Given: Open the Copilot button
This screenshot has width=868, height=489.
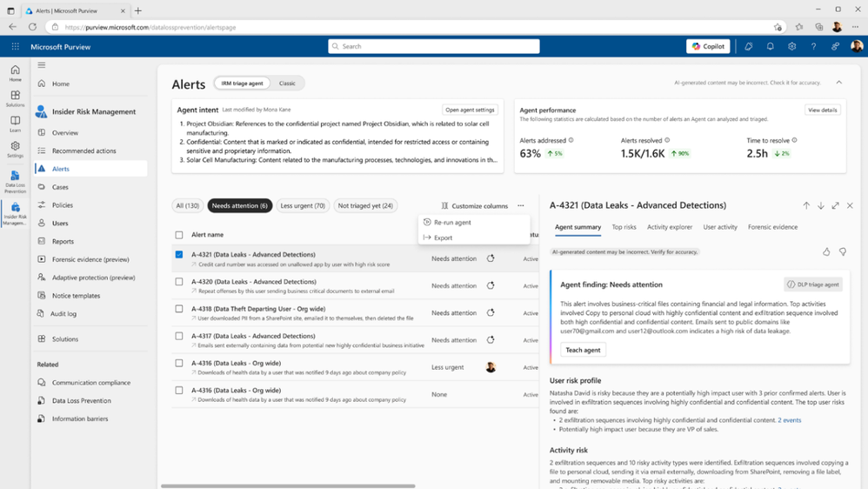Looking at the screenshot, I should click(x=708, y=46).
